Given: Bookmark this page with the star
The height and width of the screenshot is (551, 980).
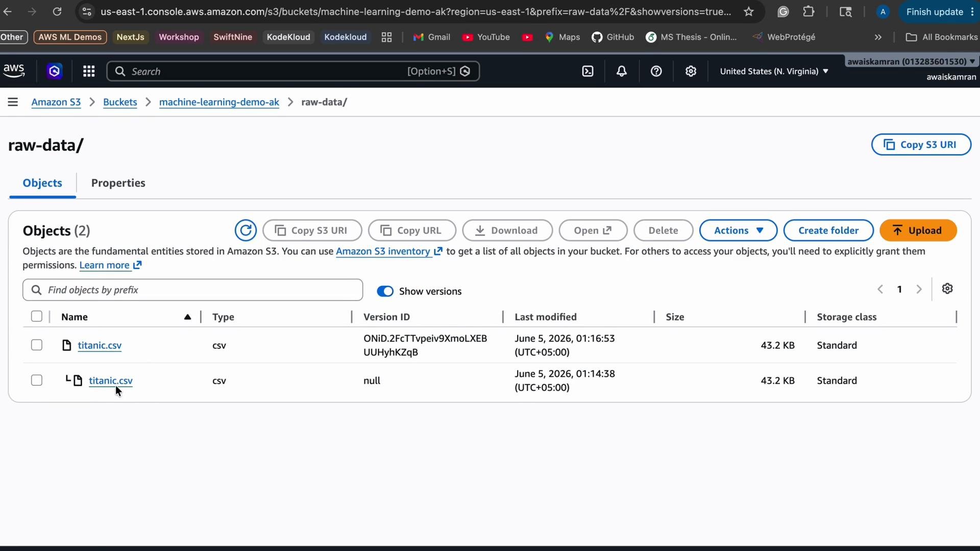Looking at the screenshot, I should click(x=749, y=12).
